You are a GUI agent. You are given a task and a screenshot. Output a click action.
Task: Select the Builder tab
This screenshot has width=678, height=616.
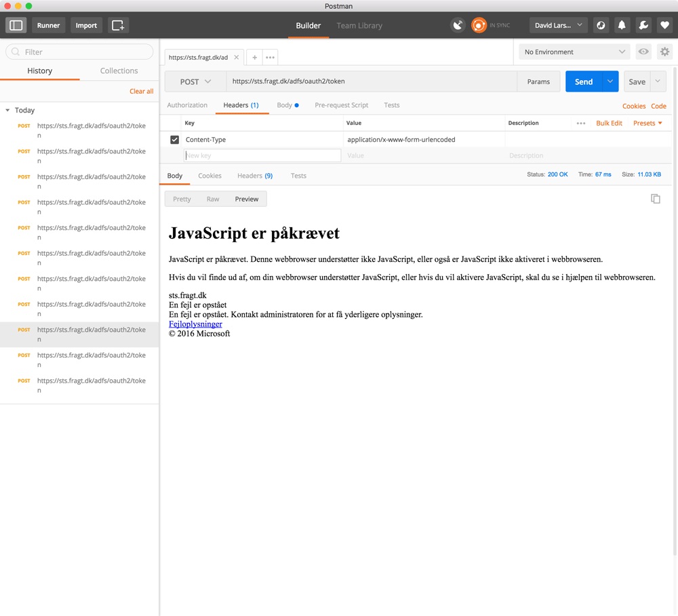[308, 26]
